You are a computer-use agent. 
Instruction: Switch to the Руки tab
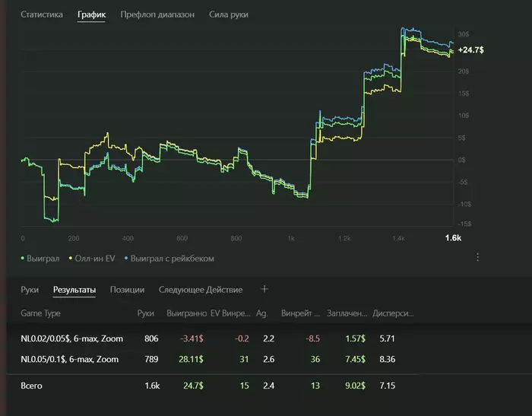pyautogui.click(x=30, y=290)
